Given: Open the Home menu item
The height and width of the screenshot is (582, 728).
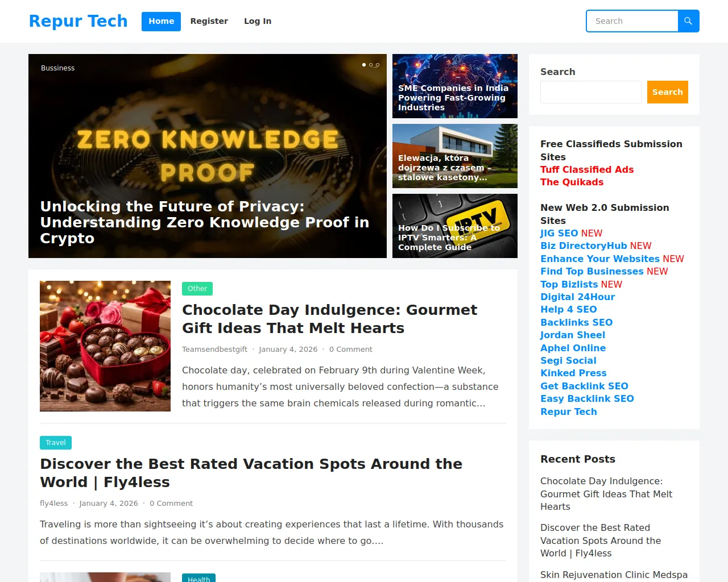Looking at the screenshot, I should 161,21.
